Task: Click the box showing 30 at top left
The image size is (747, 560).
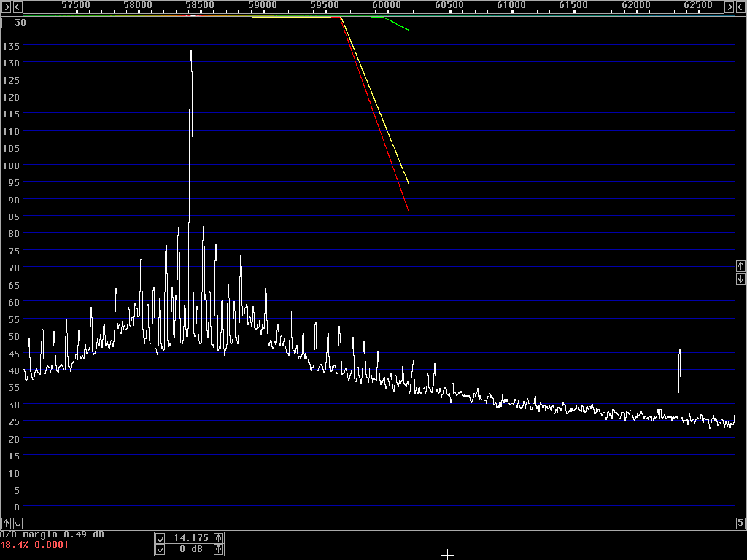Action: (15, 23)
